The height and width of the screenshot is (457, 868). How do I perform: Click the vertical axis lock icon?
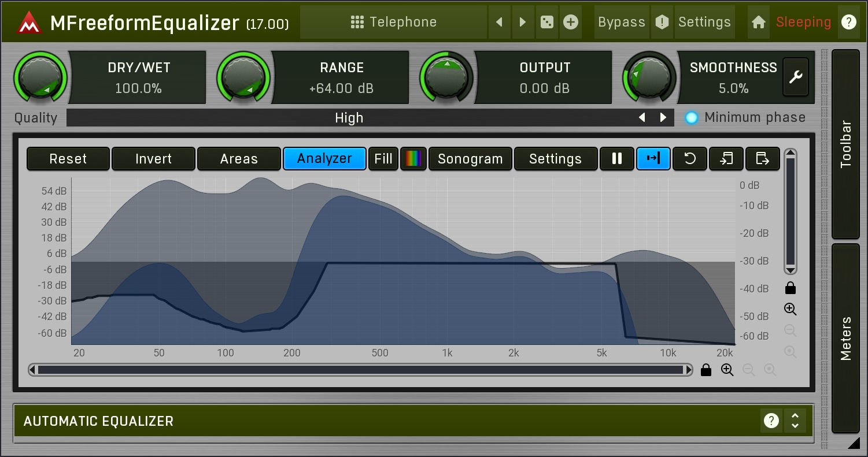point(791,288)
